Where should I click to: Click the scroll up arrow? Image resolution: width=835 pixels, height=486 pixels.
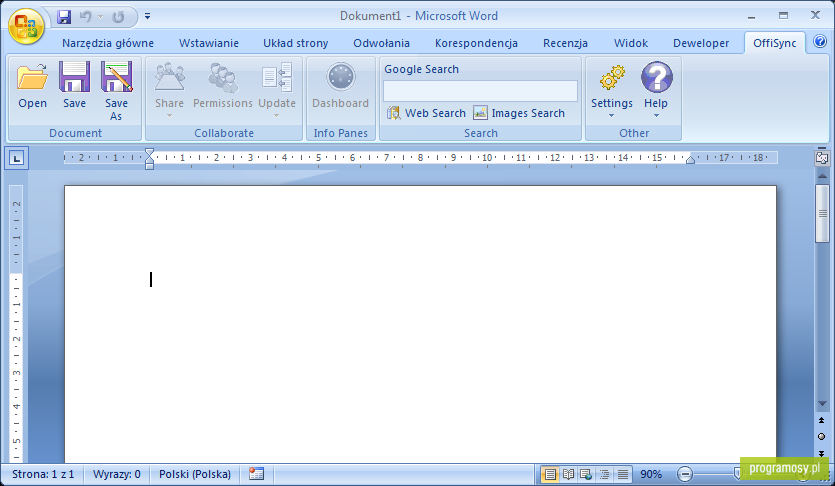click(x=822, y=176)
